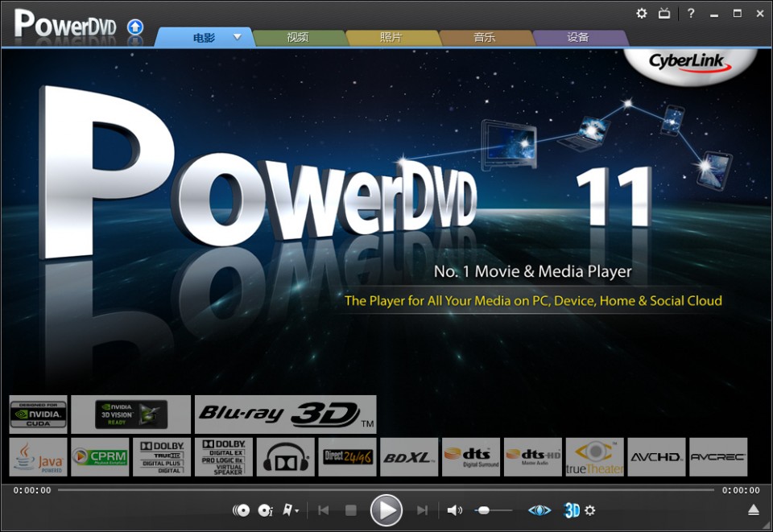Viewport: 773px width, 532px height.
Task: Mute the audio with the speaker icon
Action: [453, 510]
